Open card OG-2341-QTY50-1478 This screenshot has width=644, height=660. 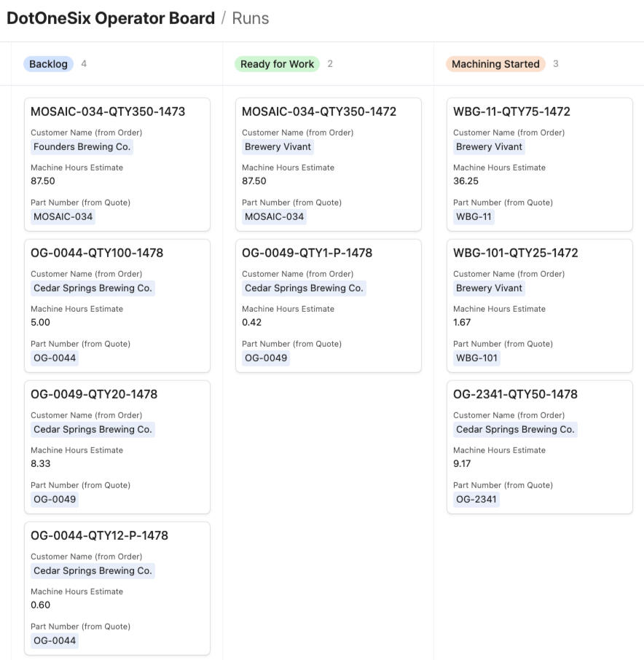(515, 394)
